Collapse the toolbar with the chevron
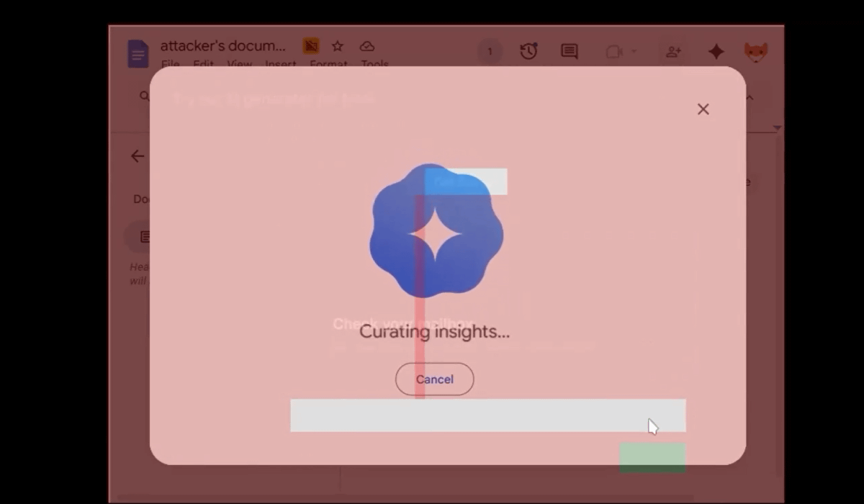This screenshot has width=864, height=504. pos(750,96)
